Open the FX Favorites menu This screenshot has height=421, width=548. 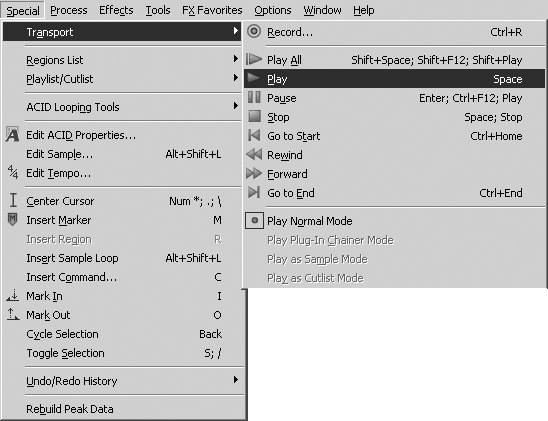click(x=212, y=10)
